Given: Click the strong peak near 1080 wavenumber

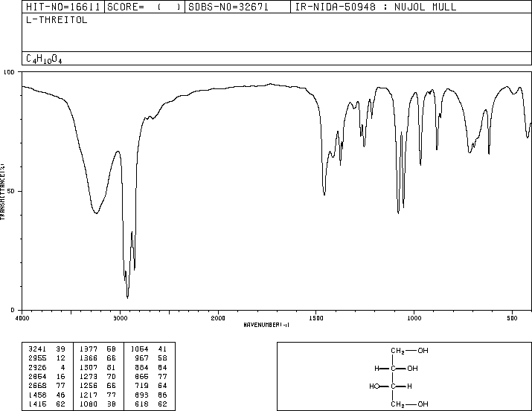Looking at the screenshot, I should (398, 213).
